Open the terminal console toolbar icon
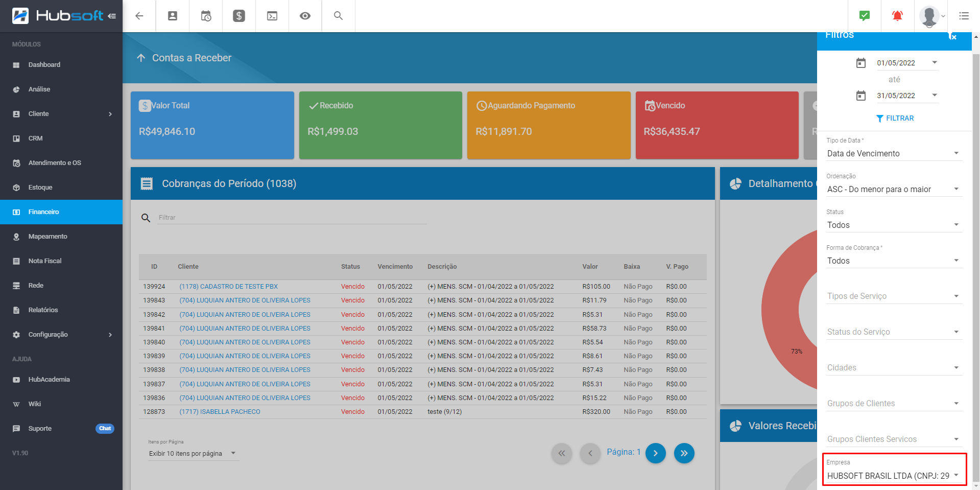 pos(272,16)
